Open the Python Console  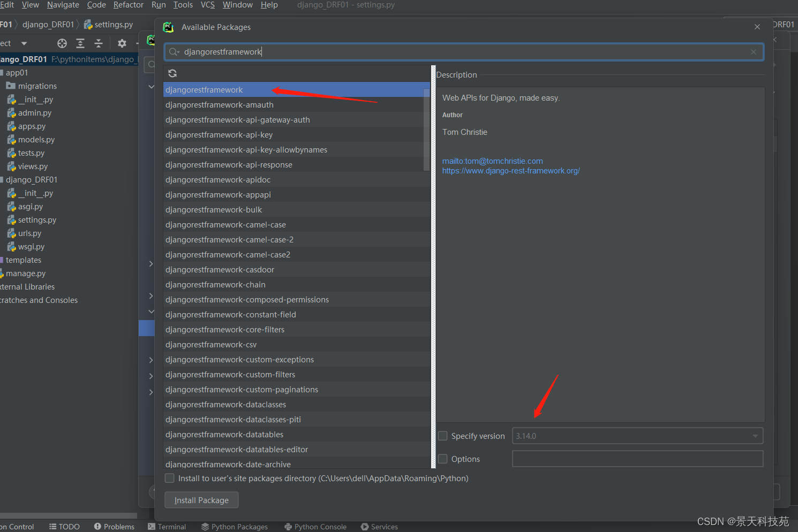coord(320,526)
